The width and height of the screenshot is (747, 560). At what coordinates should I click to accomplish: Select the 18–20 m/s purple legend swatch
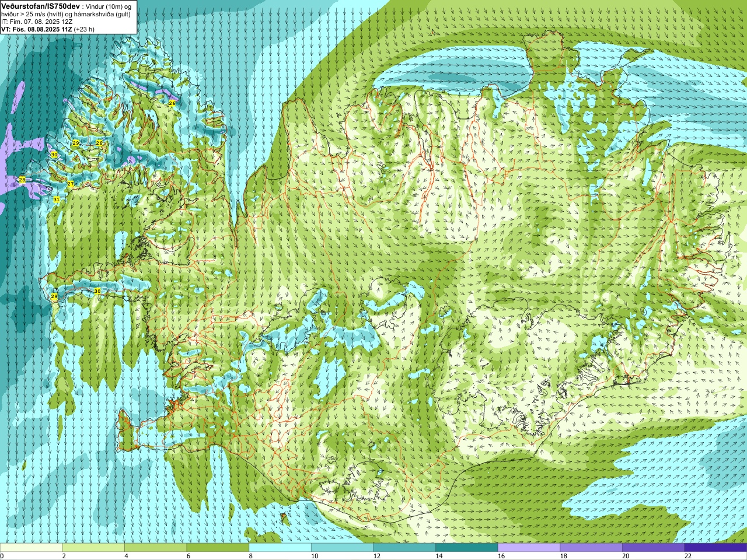pos(591,548)
